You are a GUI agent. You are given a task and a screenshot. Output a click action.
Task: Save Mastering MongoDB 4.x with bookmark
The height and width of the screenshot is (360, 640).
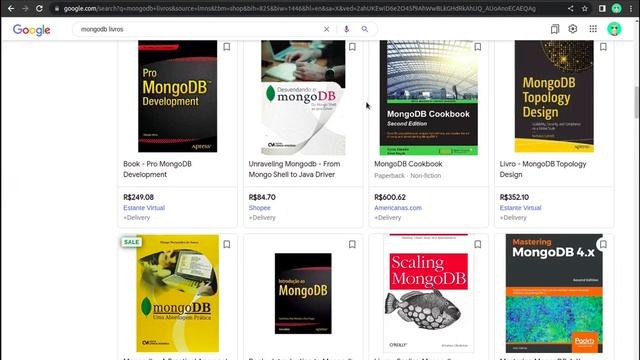[603, 244]
